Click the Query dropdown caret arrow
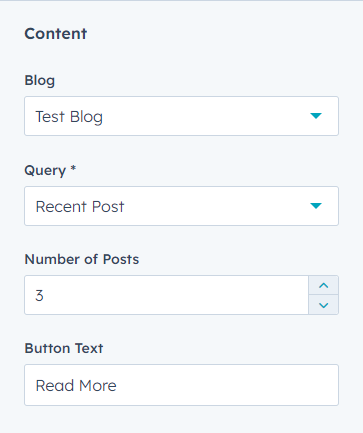 (x=316, y=206)
